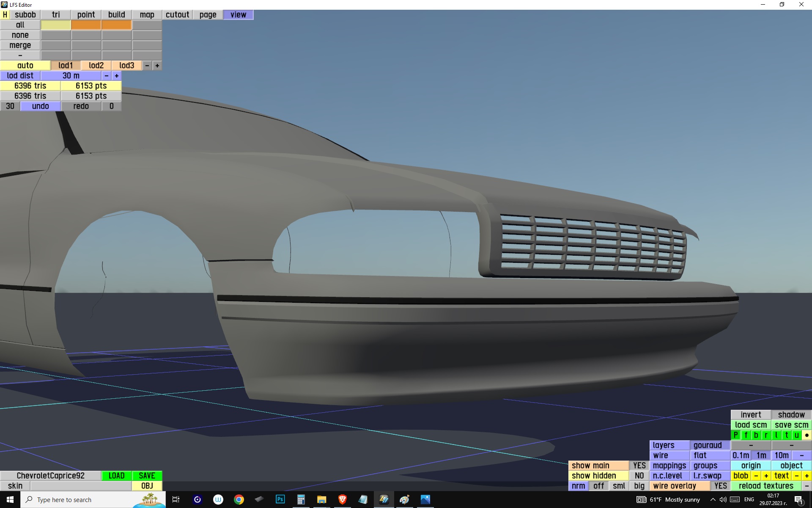This screenshot has height=508, width=812.
Task: Switch to the cutout tab
Action: tap(177, 15)
